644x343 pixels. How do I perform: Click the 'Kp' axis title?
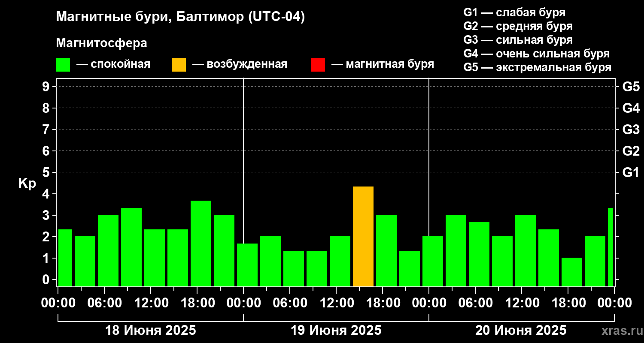[27, 184]
